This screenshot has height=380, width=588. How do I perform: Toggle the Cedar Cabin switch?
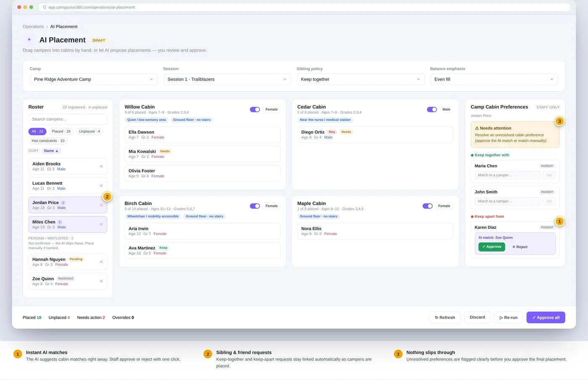[x=432, y=109]
